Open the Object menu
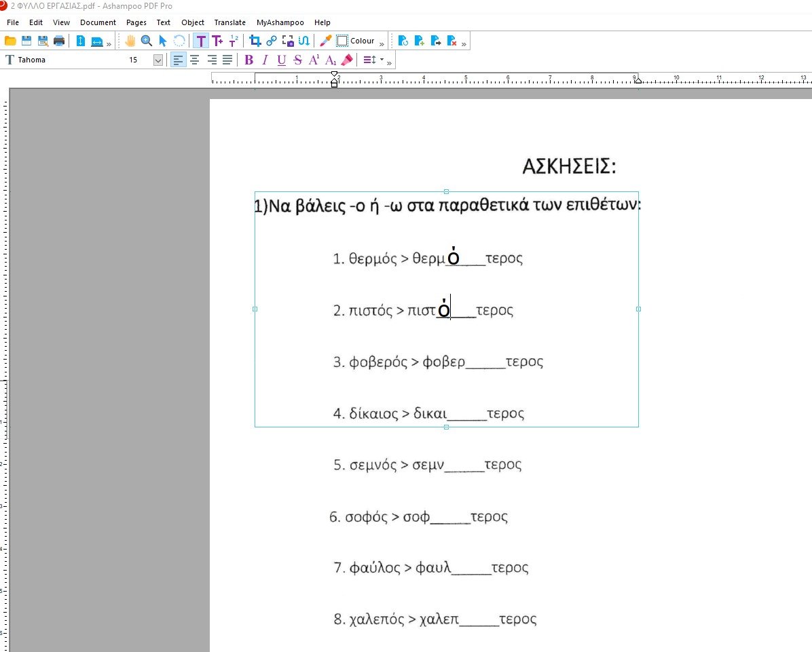The width and height of the screenshot is (812, 652). coord(193,22)
